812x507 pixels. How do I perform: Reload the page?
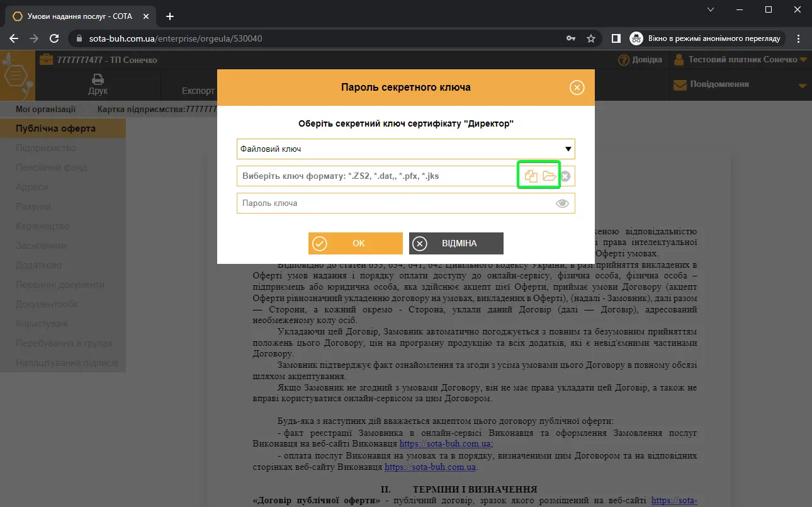(x=54, y=38)
